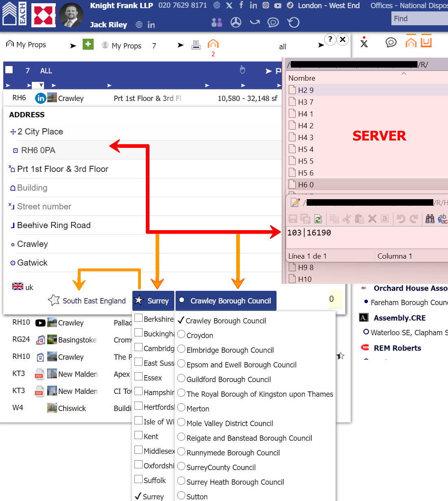This screenshot has width=448, height=501.
Task: Click the orange house icon with number 2
Action: (213, 44)
